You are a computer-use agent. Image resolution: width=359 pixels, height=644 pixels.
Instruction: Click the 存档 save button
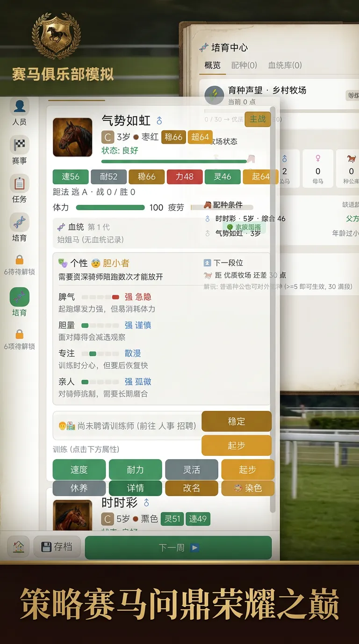click(57, 547)
